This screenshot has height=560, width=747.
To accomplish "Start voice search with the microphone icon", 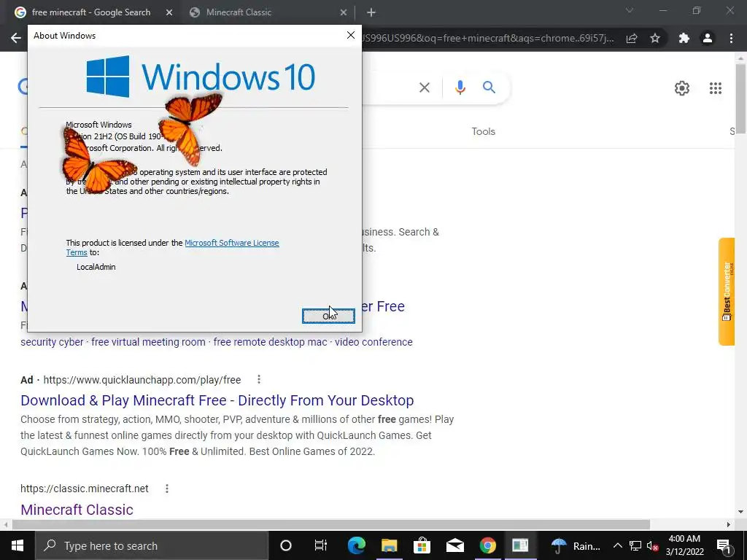I will point(460,87).
